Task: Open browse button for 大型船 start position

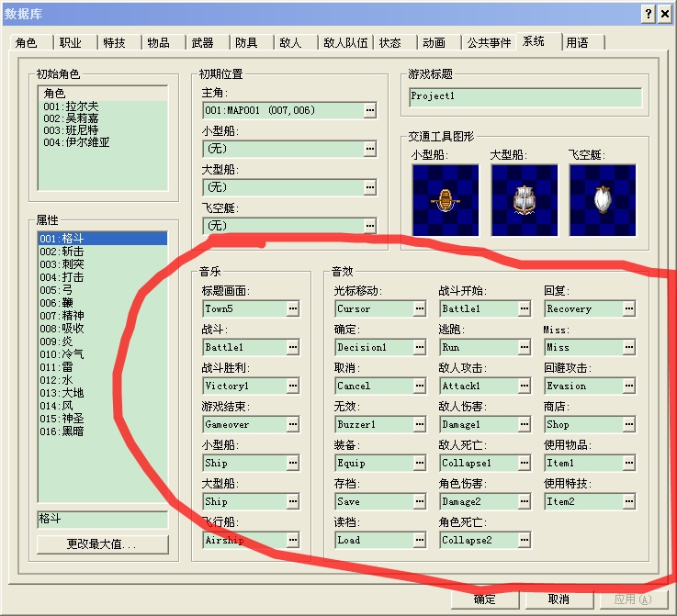Action: (370, 187)
